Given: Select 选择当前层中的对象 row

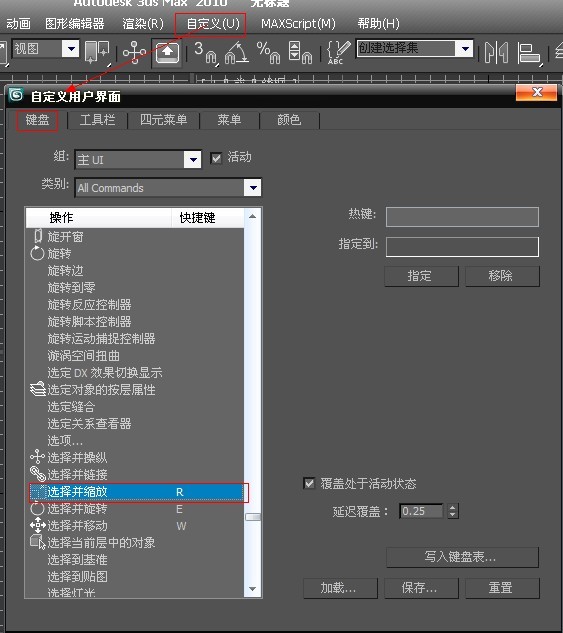Looking at the screenshot, I should [x=136, y=543].
